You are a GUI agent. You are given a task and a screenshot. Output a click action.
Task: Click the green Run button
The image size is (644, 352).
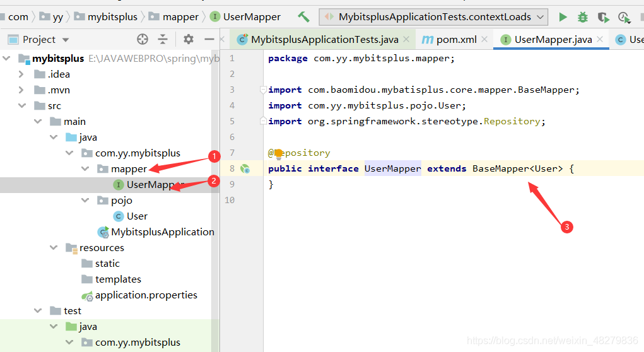coord(563,17)
